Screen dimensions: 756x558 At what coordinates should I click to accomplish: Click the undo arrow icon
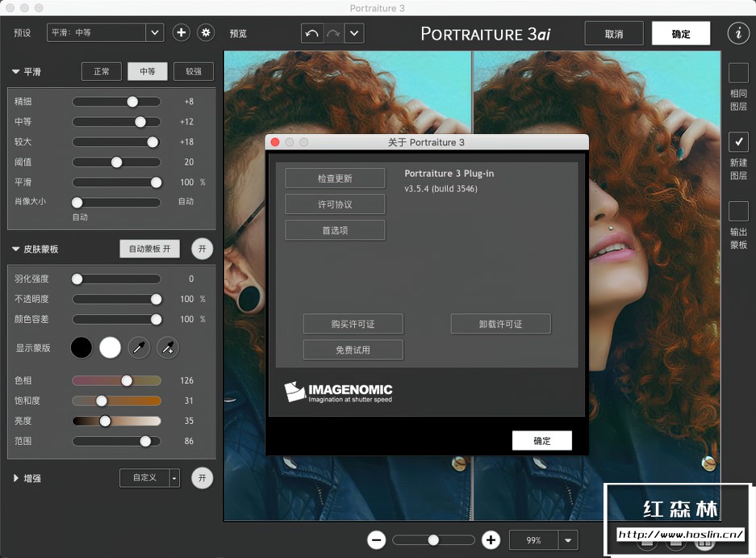[x=311, y=33]
